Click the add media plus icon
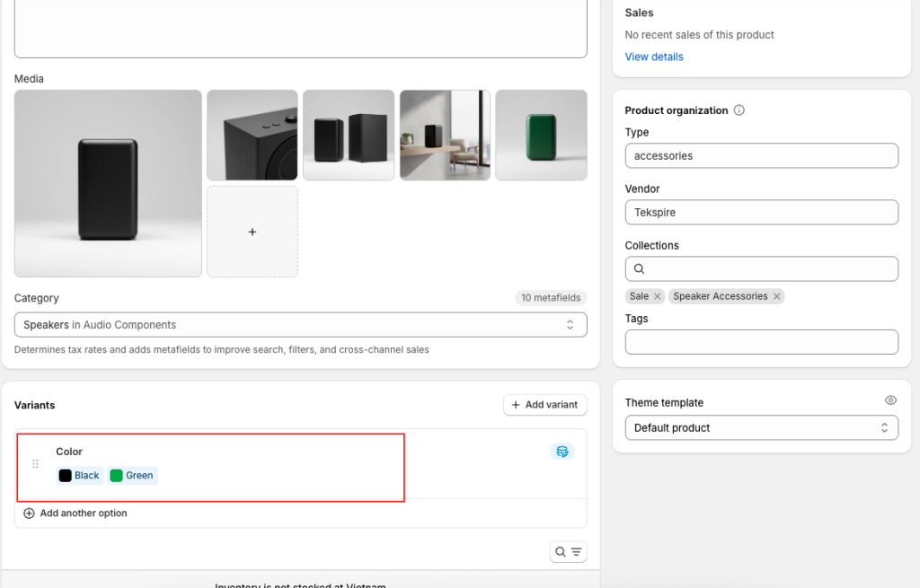Screen dimensions: 920x588 (252, 232)
